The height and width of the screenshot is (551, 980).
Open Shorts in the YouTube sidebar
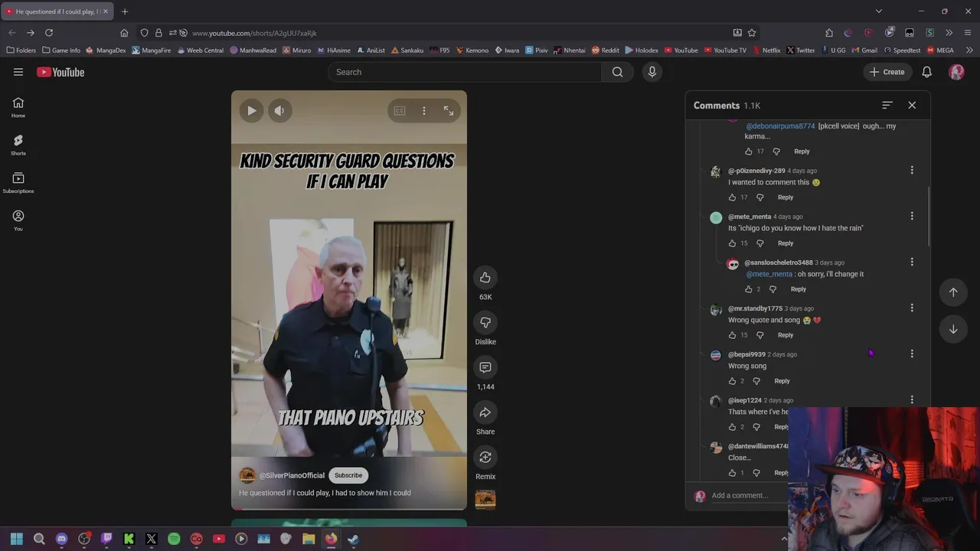tap(18, 145)
